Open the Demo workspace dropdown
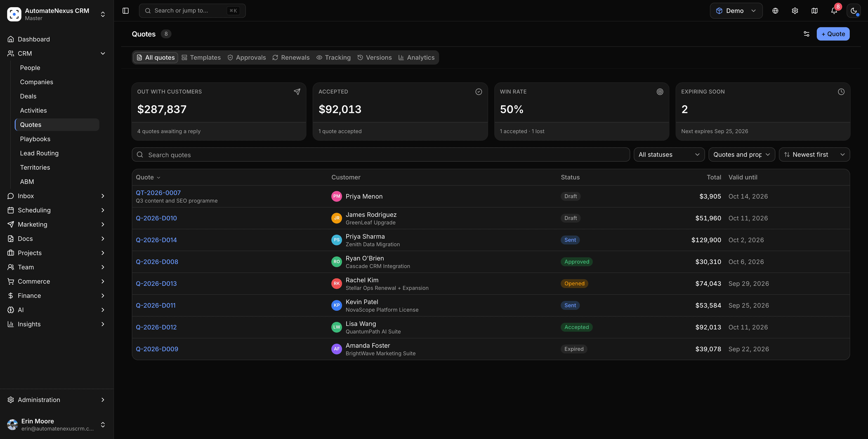 click(x=736, y=11)
